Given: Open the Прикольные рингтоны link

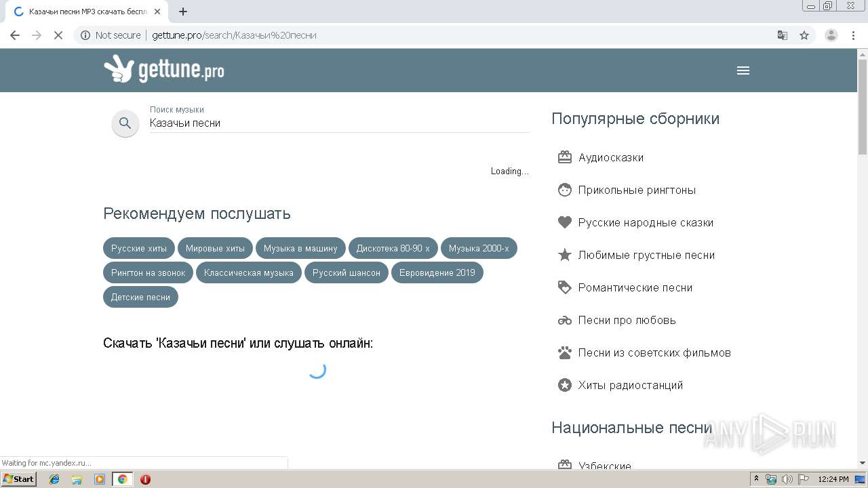Looking at the screenshot, I should (x=637, y=190).
